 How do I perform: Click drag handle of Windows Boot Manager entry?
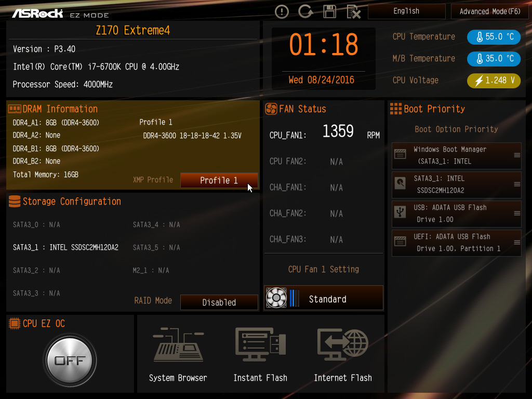517,155
